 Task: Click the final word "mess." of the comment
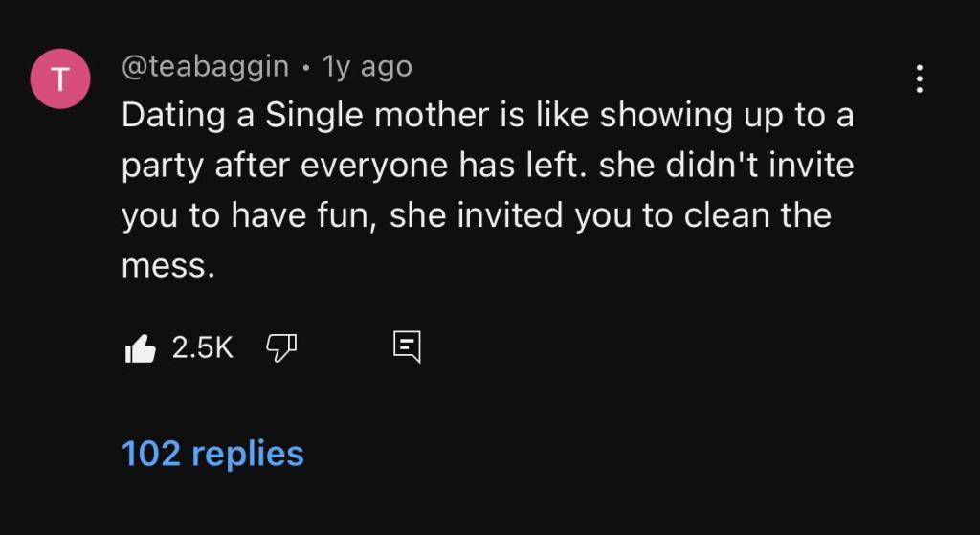point(163,265)
